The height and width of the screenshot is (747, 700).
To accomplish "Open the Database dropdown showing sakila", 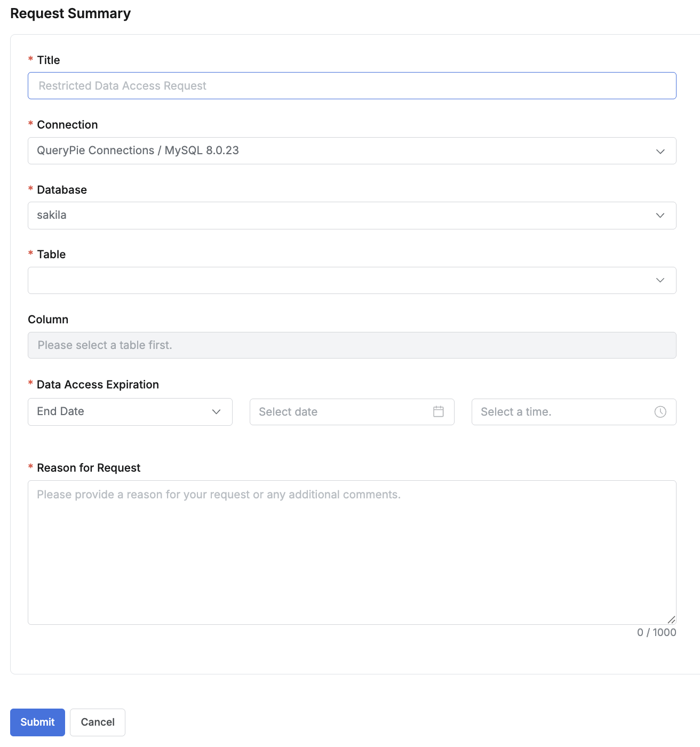I will click(x=341, y=216).
